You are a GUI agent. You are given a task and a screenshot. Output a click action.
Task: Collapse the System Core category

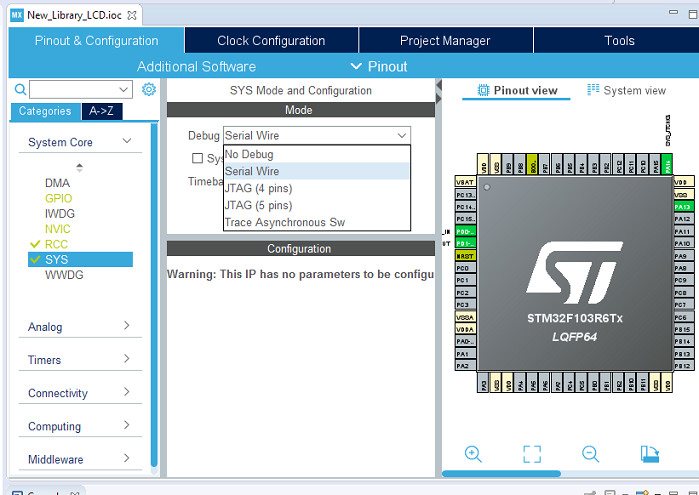[x=127, y=141]
